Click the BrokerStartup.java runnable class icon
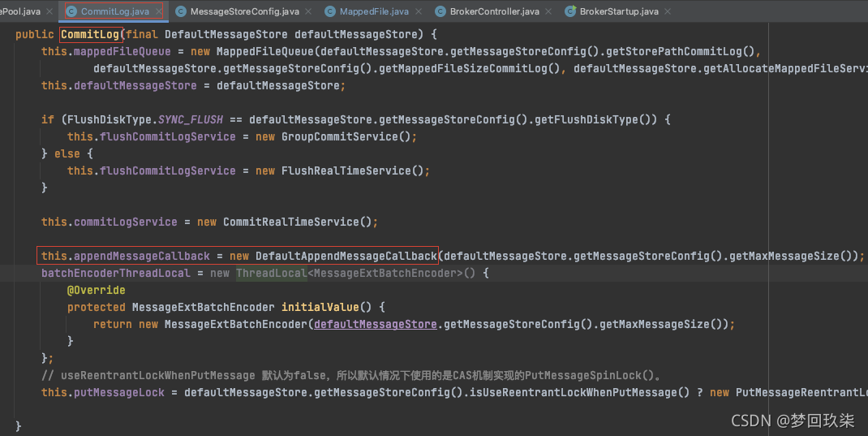This screenshot has height=436, width=868. pyautogui.click(x=570, y=11)
